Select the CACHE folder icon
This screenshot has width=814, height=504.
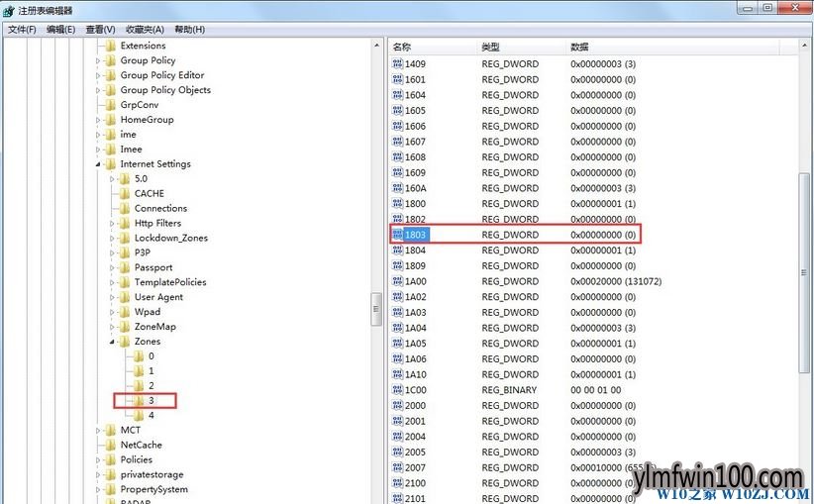[124, 194]
